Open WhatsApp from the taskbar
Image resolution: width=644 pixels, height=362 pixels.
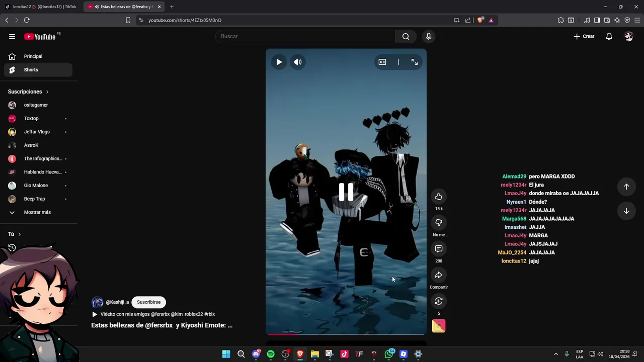coord(388,354)
